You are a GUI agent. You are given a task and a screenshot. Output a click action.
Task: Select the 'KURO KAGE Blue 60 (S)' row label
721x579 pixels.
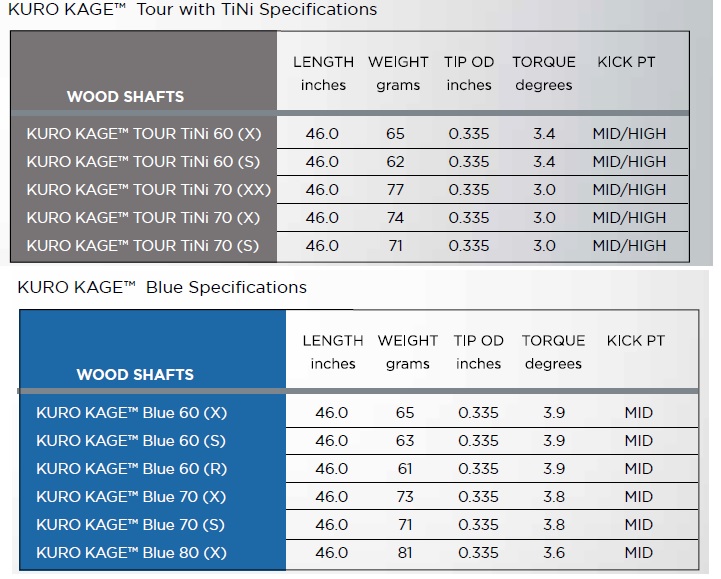click(131, 441)
